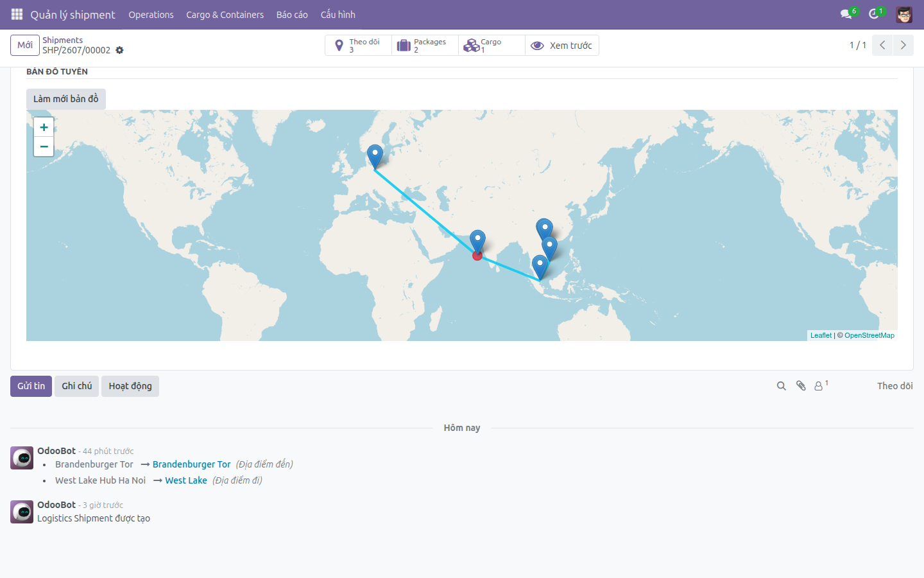The height and width of the screenshot is (578, 924).
Task: Open attachments paperclip icon
Action: (x=801, y=386)
